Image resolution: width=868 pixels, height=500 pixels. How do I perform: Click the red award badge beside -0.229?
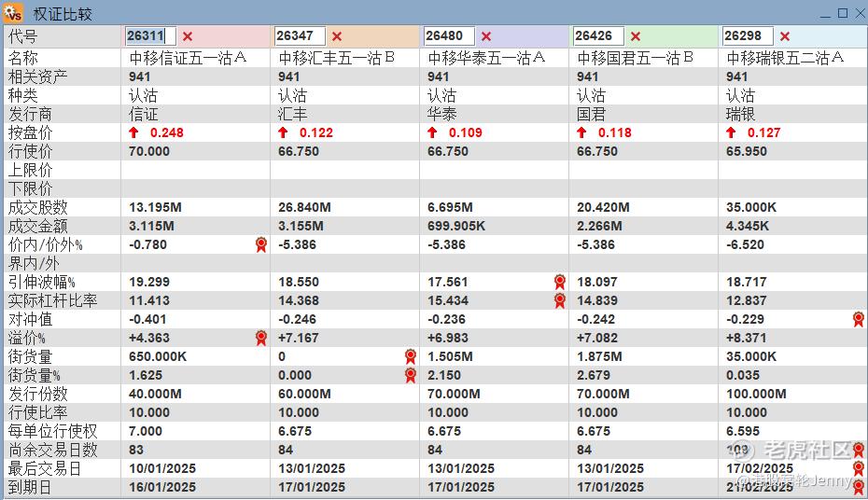coord(858,319)
